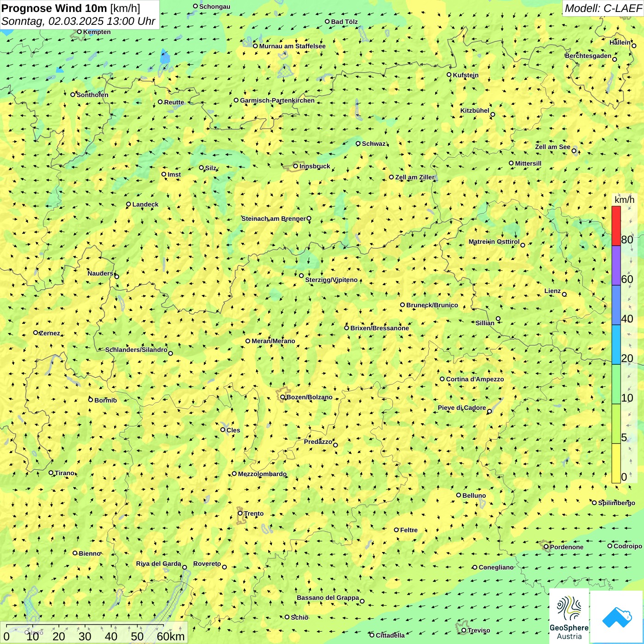Click the Pordenone label

[x=567, y=547]
